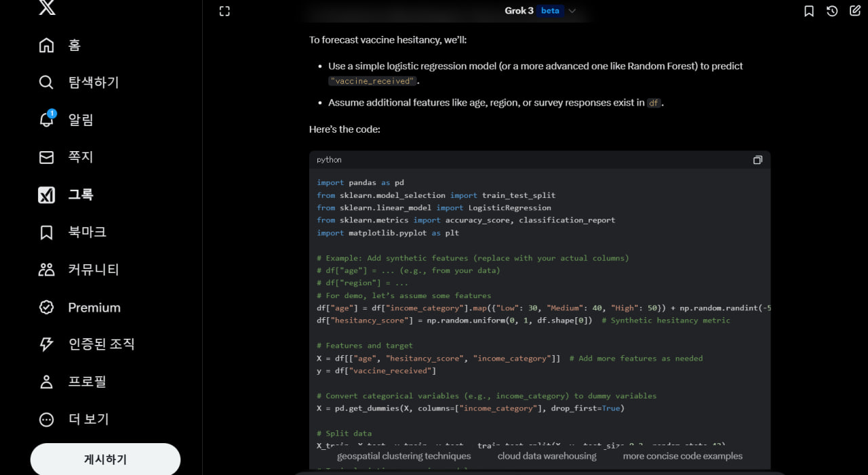Open verified organizations lightning icon
Image resolution: width=868 pixels, height=475 pixels.
46,344
